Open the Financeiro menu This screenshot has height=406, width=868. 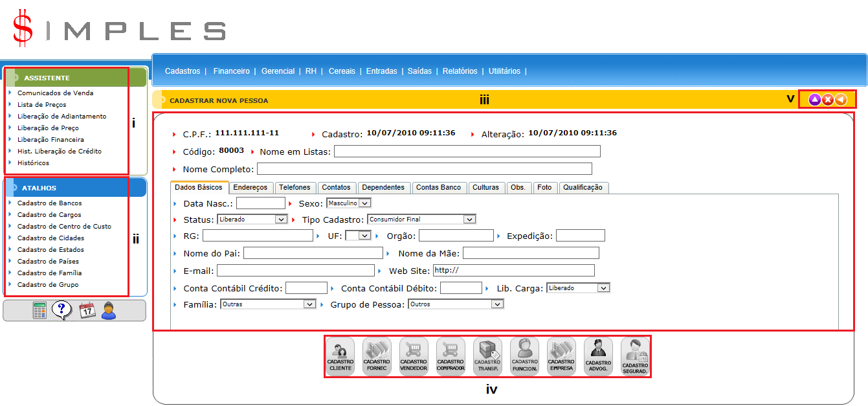(x=231, y=71)
